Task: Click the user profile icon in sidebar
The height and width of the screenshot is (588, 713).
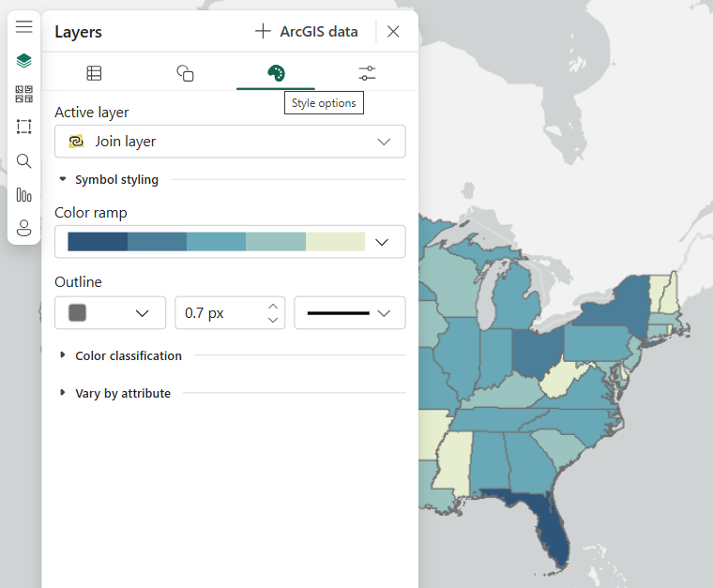Action: pyautogui.click(x=23, y=228)
